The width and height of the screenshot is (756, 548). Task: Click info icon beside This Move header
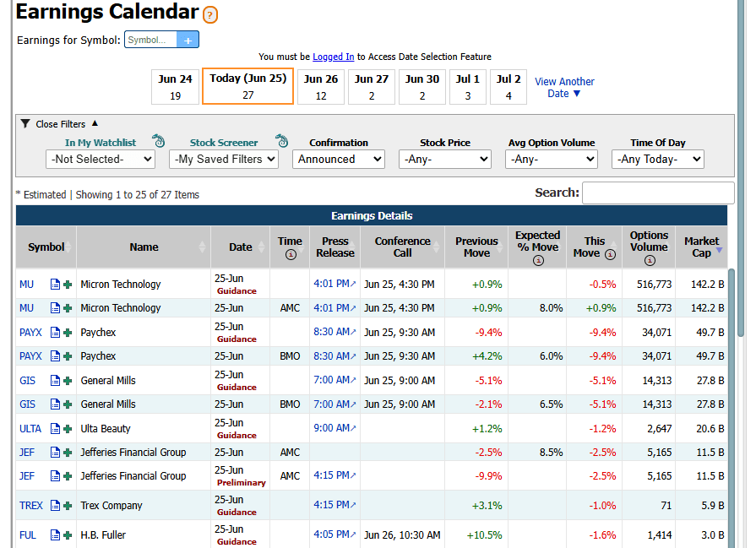click(x=610, y=254)
